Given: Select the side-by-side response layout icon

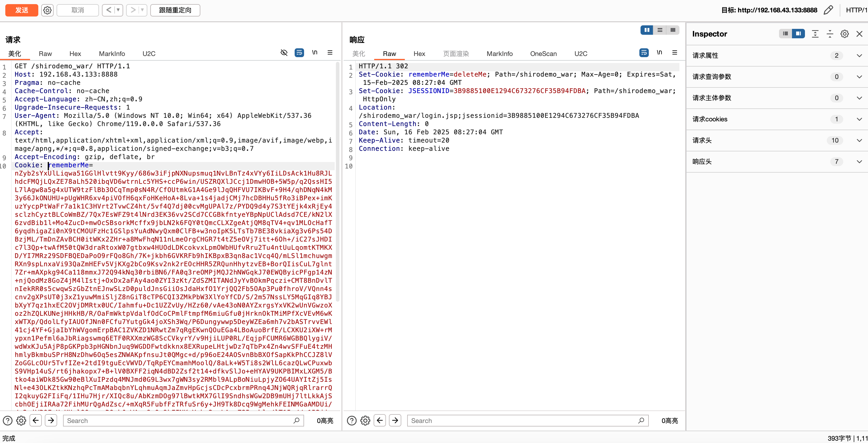Looking at the screenshot, I should 647,30.
